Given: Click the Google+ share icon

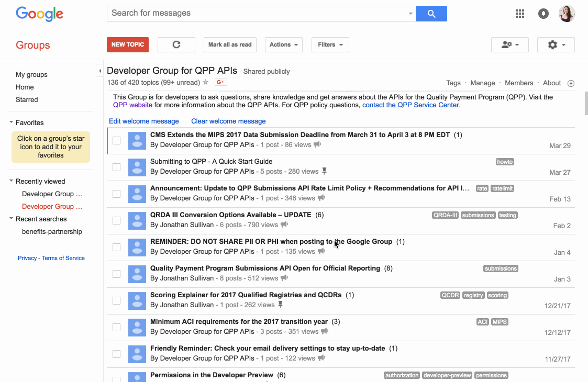Looking at the screenshot, I should (220, 82).
